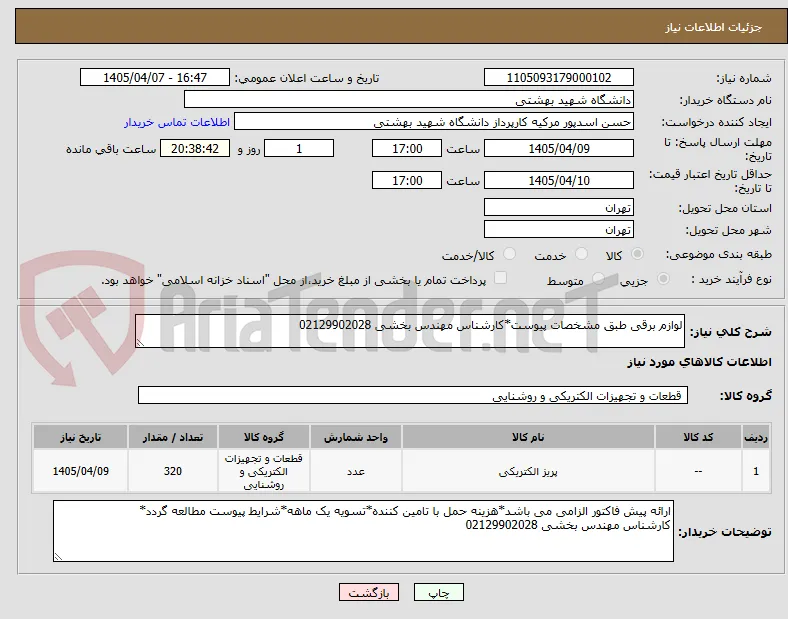
Task: Select the خدمت radio button
Action: pos(581,254)
